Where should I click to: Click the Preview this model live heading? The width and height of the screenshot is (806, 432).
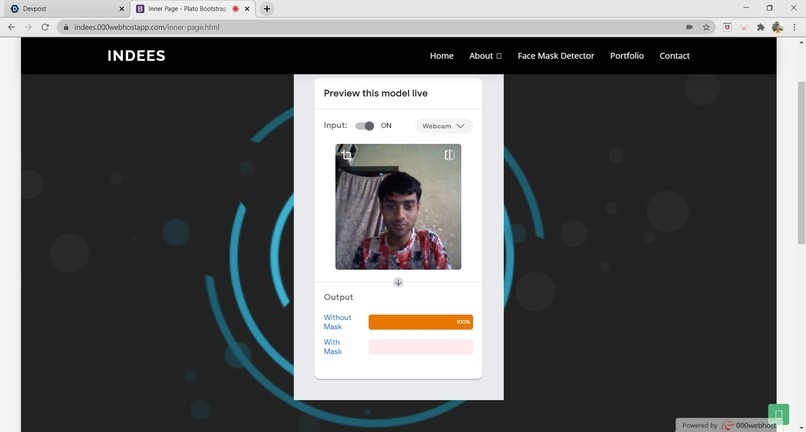pos(375,93)
